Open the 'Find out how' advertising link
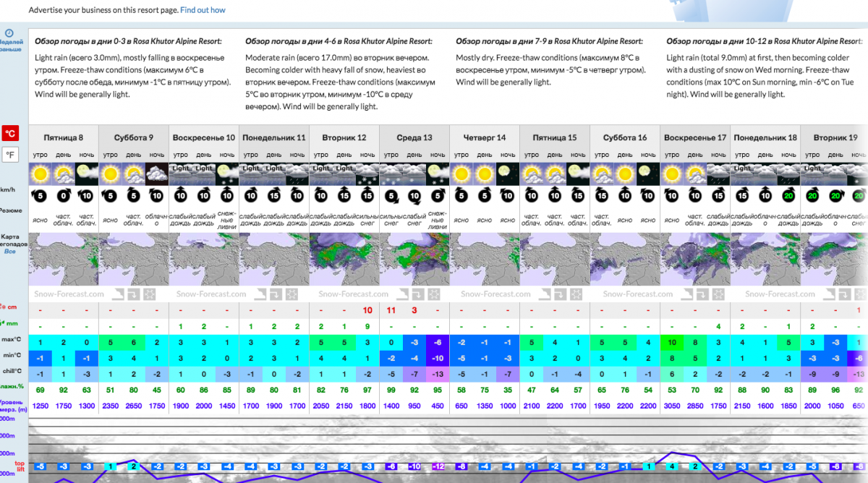 tap(203, 10)
